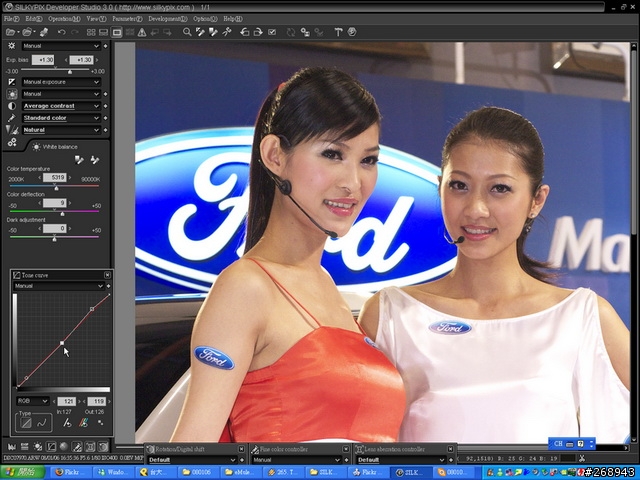Adjust the Dark adjustment slider
Screen dimensions: 640x480
coord(54,238)
